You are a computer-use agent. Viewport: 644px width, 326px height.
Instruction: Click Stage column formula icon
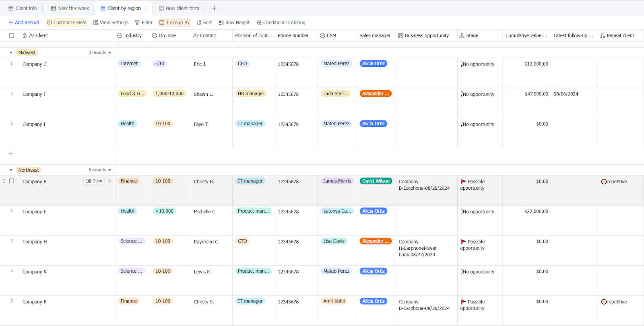[462, 35]
